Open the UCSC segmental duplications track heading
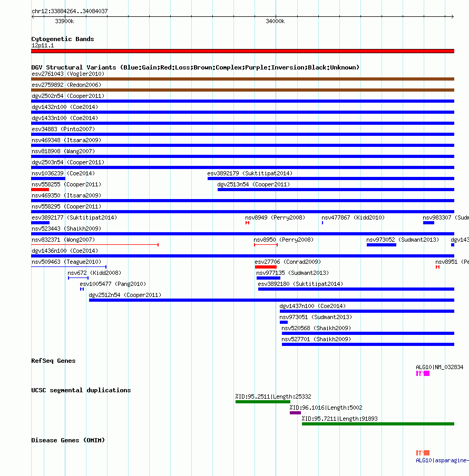 tap(81, 390)
